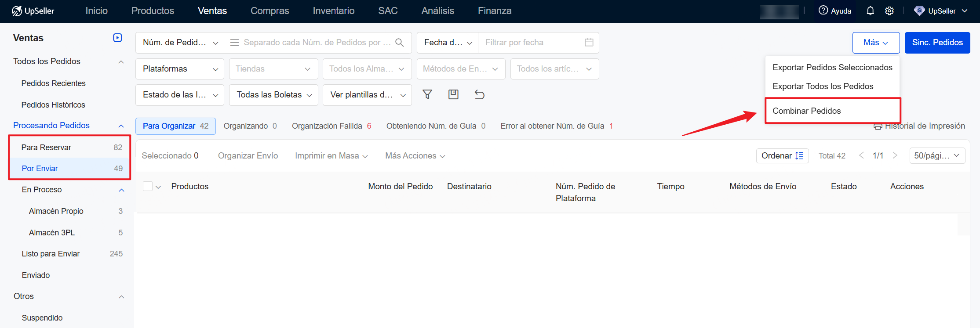Select Exportar Pedidos Seleccionados
The height and width of the screenshot is (328, 980).
(x=832, y=67)
